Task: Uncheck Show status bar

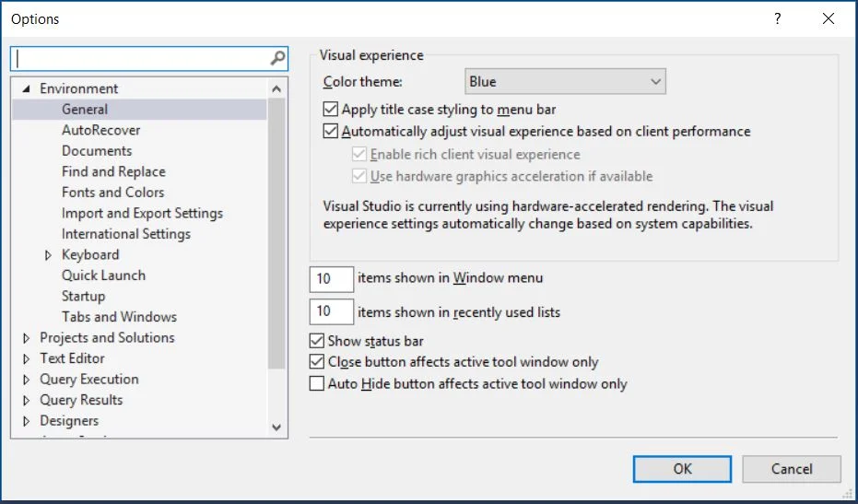Action: click(317, 341)
